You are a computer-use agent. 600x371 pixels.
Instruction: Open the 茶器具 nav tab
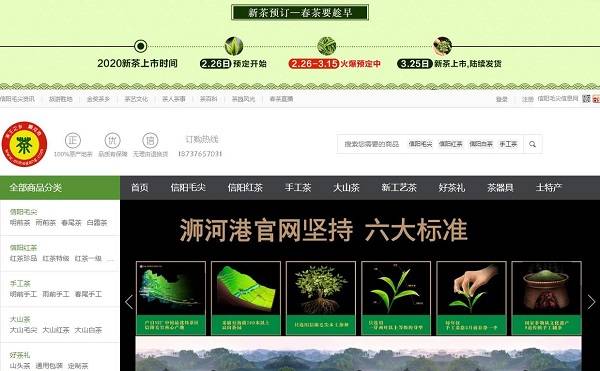500,187
